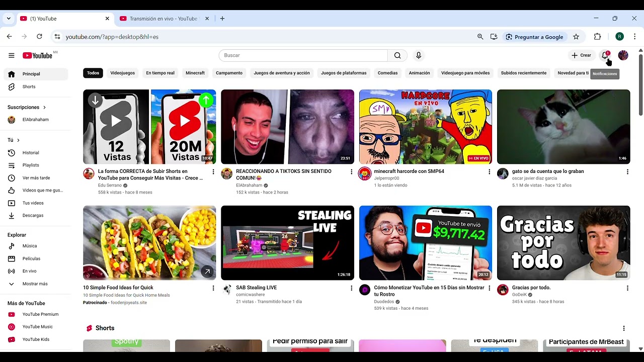Play gato se da cuenta thumbnail
Image resolution: width=644 pixels, height=362 pixels.
[563, 127]
